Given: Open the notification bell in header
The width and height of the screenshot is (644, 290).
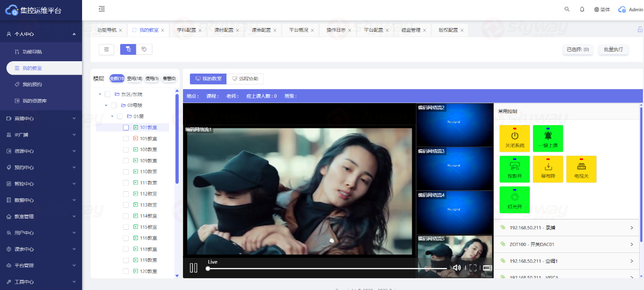Looking at the screenshot, I should pos(582,9).
